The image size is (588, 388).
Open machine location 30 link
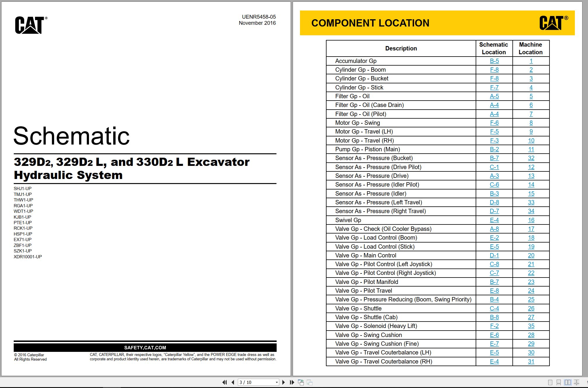click(531, 352)
